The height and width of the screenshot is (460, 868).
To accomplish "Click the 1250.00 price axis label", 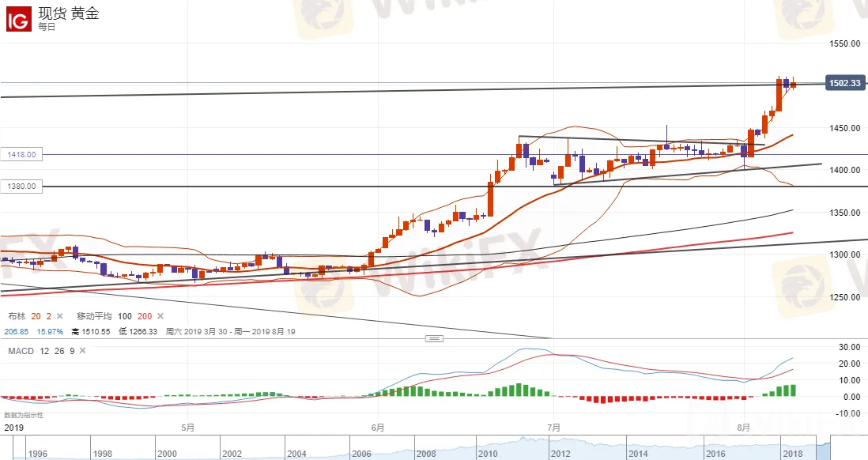I will [x=845, y=297].
